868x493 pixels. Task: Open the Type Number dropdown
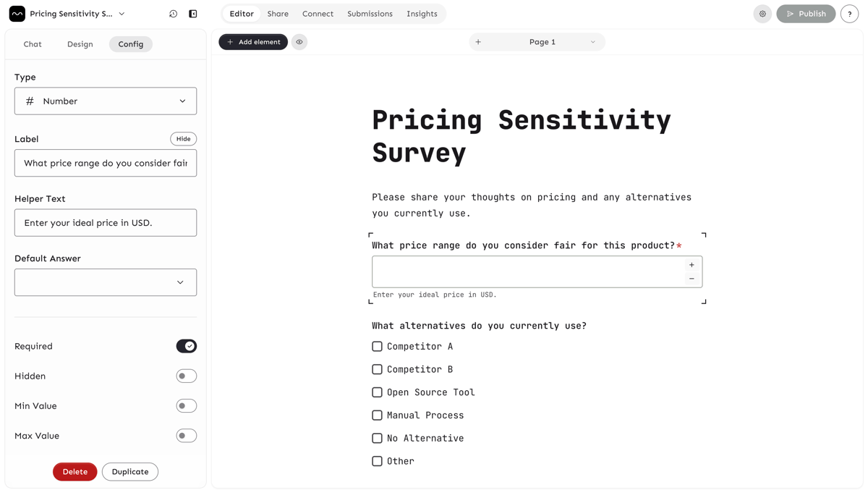coord(106,101)
